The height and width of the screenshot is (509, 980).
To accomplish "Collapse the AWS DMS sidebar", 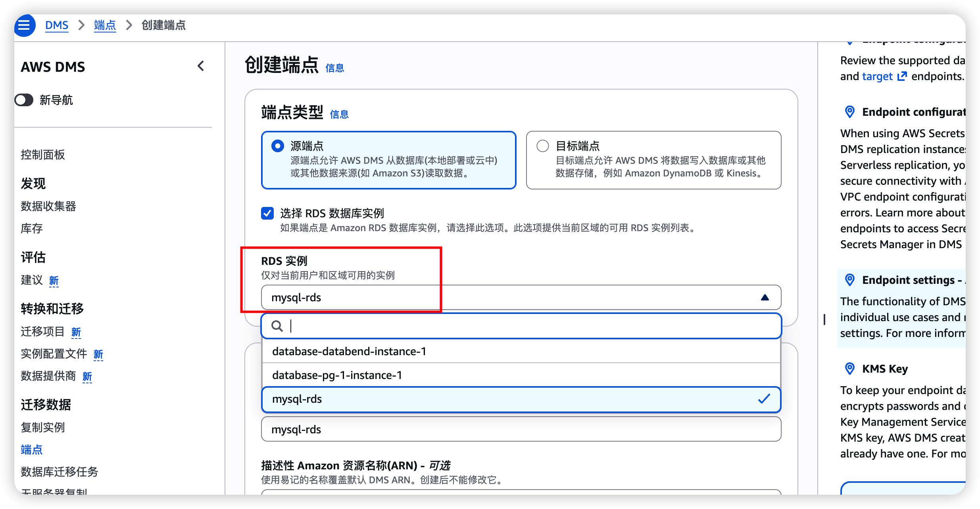I will [201, 66].
